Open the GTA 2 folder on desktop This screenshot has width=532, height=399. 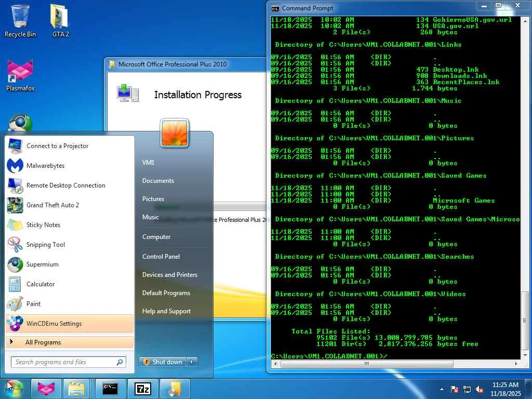pyautogui.click(x=60, y=20)
